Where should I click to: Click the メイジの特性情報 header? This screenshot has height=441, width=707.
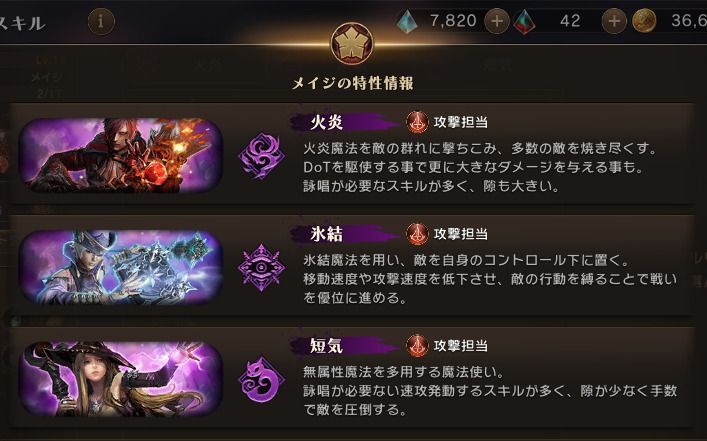tap(352, 83)
